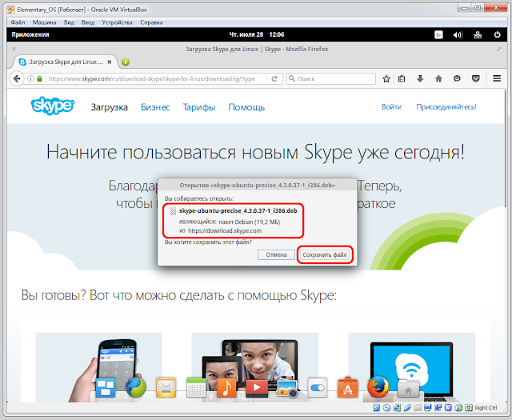
Task: Open the Тарифы navigation link
Action: point(199,107)
